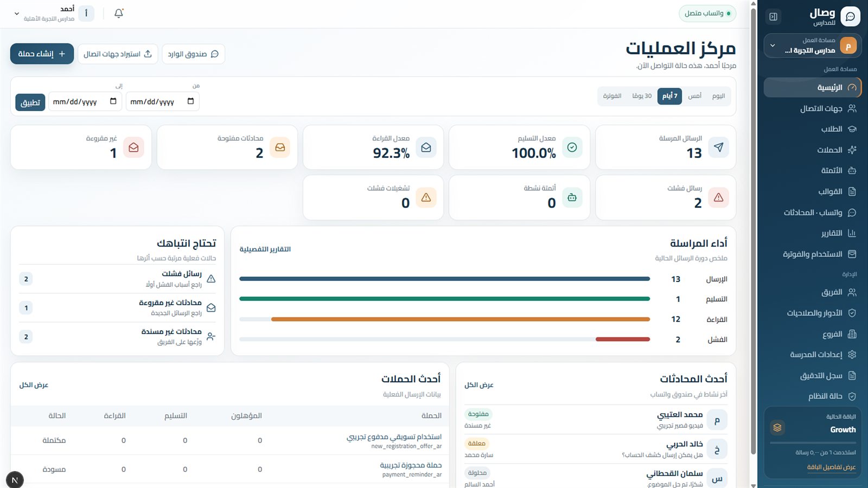The width and height of the screenshot is (868, 488).
Task: Click open-envelope icon on معدل القراءة card
Action: 426,147
